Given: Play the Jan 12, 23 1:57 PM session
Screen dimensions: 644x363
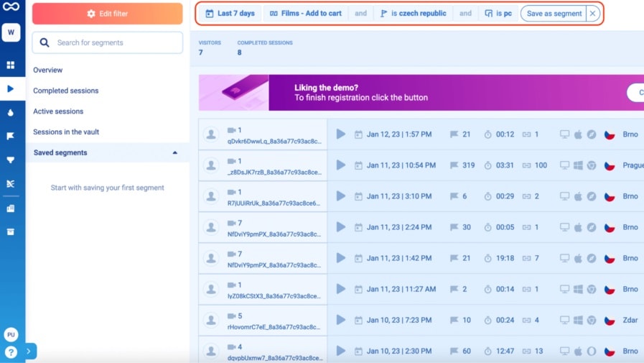Looking at the screenshot, I should tap(341, 134).
